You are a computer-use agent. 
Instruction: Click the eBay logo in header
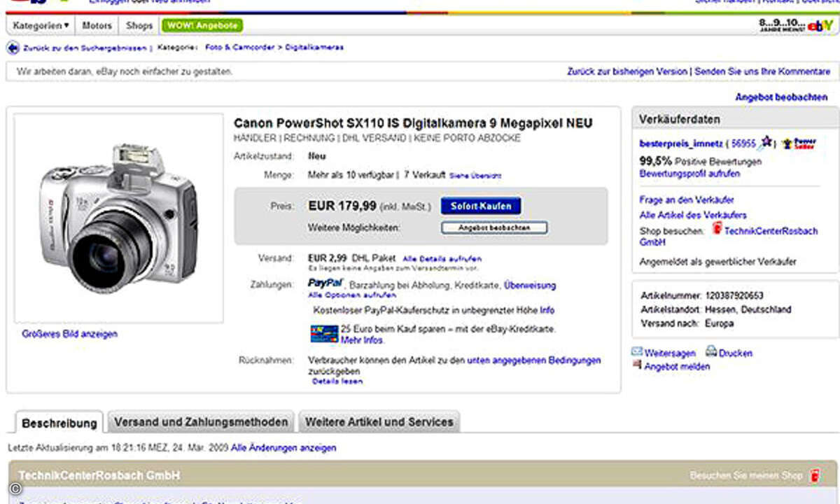820,26
